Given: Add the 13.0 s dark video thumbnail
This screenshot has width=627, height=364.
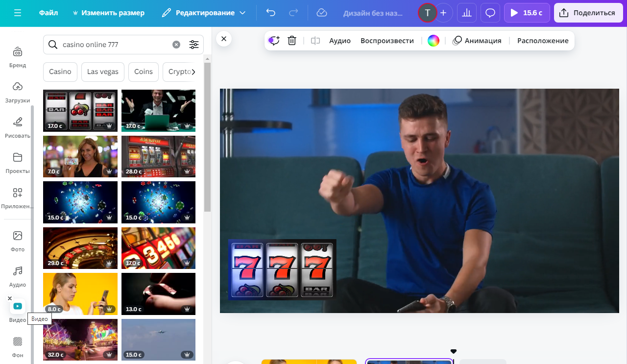Looking at the screenshot, I should click(158, 294).
